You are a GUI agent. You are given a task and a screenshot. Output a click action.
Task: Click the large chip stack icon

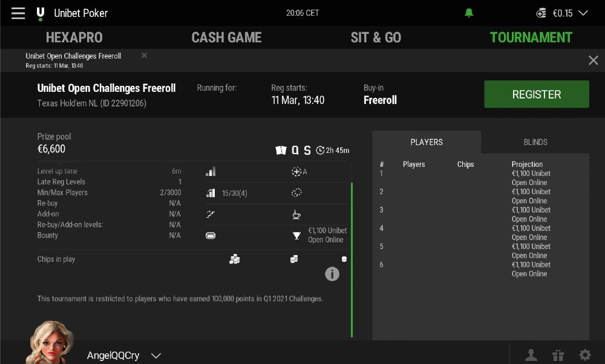point(234,259)
